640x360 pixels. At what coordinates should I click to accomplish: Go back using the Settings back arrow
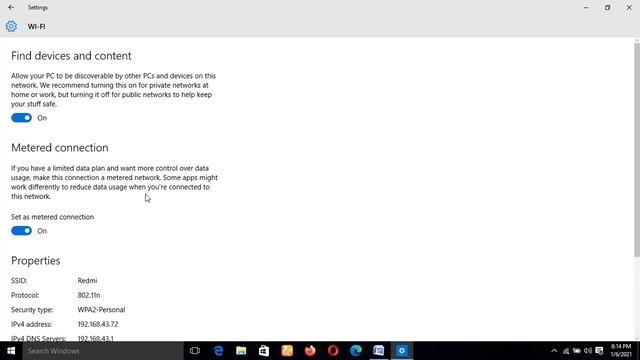point(11,7)
